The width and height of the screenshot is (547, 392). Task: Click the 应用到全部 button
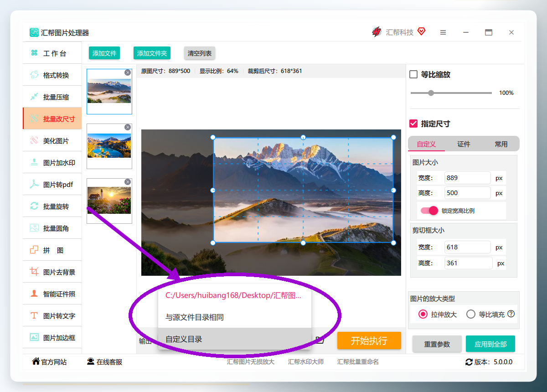pos(490,344)
